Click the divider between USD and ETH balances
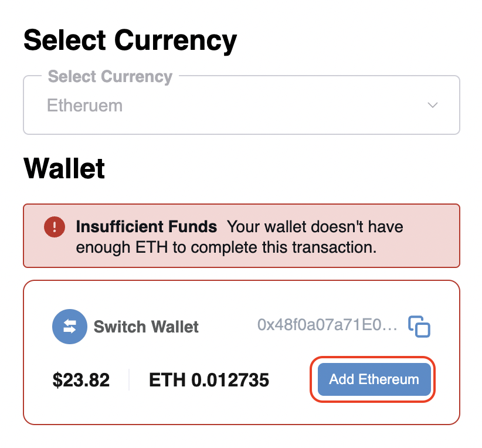This screenshot has height=448, width=482. [x=129, y=380]
